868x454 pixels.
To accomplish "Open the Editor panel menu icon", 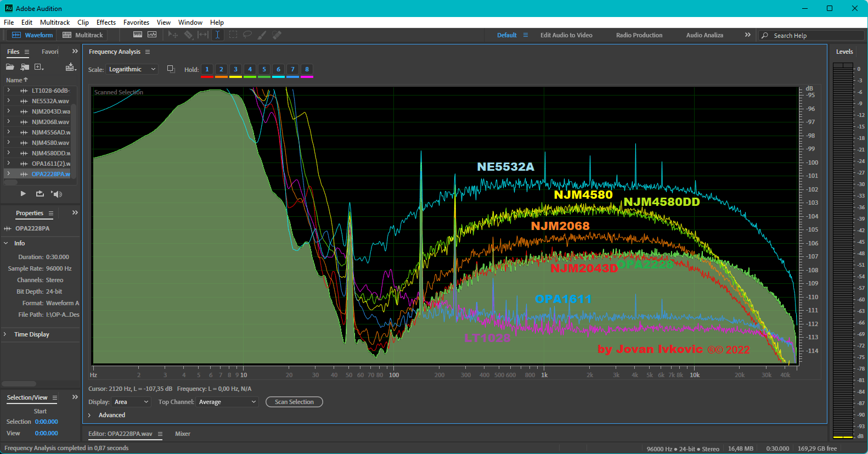I will (x=160, y=434).
